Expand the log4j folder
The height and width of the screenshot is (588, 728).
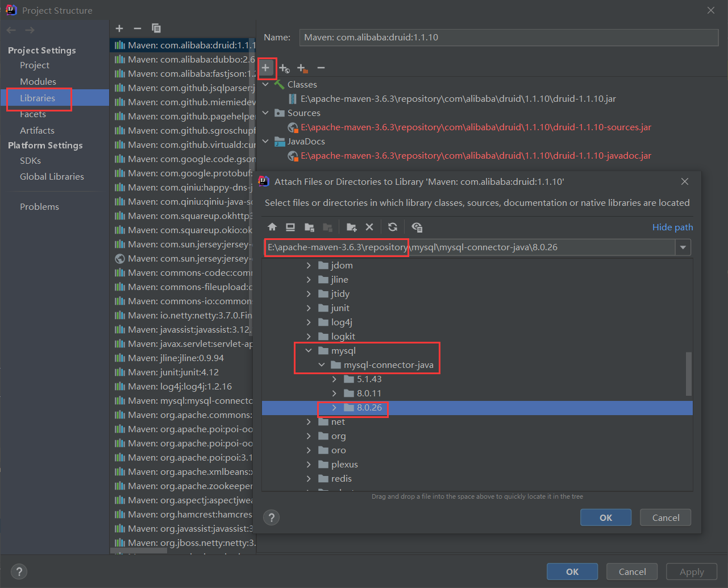[x=309, y=322]
